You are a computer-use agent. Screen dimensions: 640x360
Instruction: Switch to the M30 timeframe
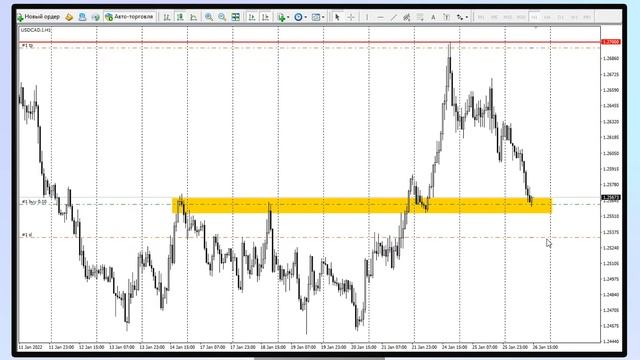pos(521,17)
